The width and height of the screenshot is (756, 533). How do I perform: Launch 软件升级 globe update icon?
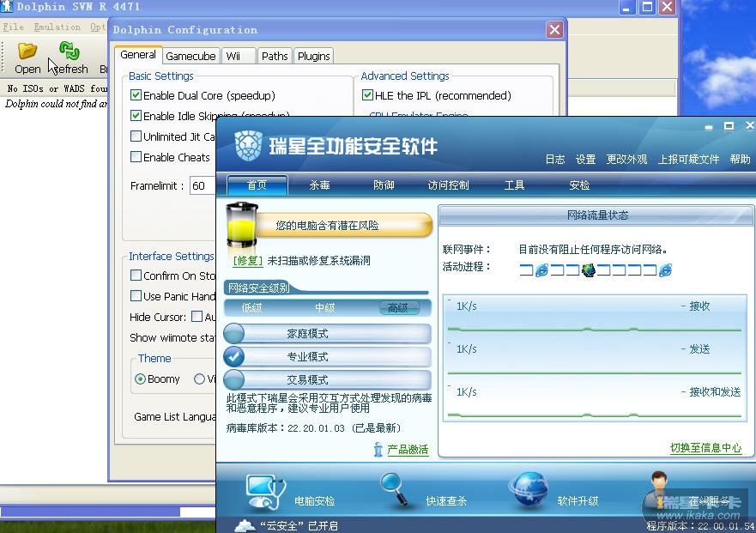pyautogui.click(x=529, y=489)
